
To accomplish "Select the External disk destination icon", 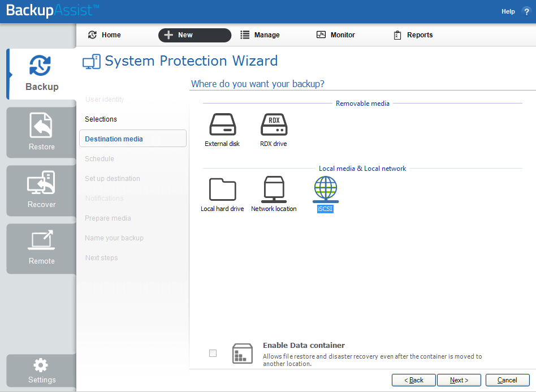I will tap(223, 124).
